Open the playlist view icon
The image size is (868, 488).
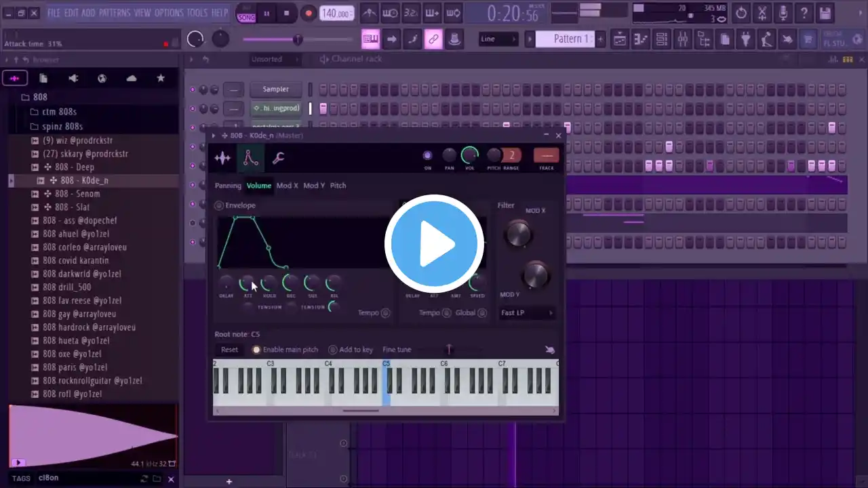[620, 39]
